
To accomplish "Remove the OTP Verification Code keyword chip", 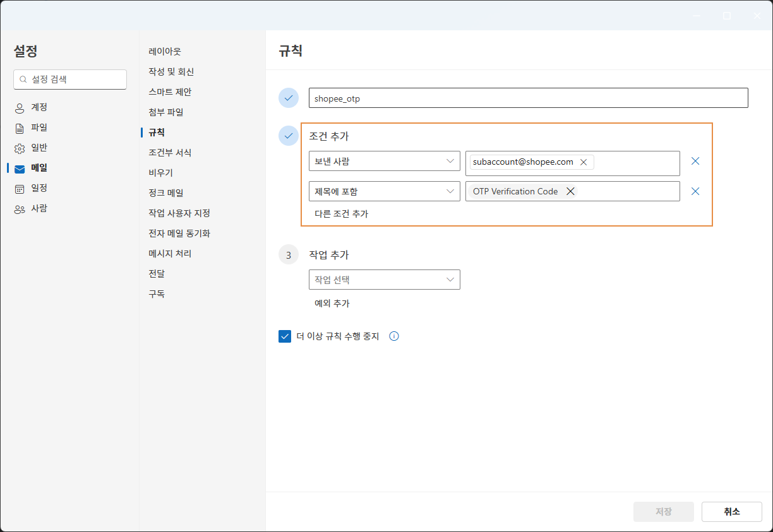I will (570, 191).
